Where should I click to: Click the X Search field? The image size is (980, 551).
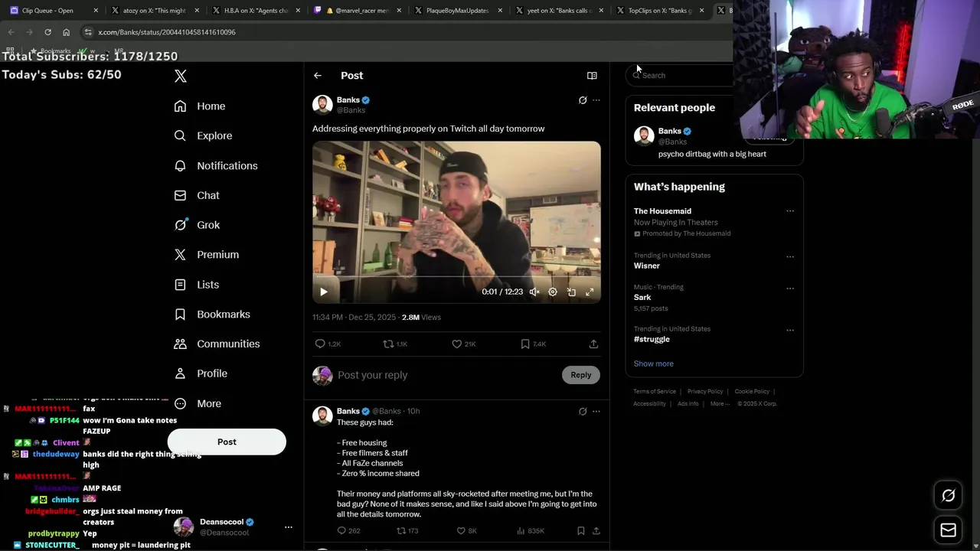[680, 75]
